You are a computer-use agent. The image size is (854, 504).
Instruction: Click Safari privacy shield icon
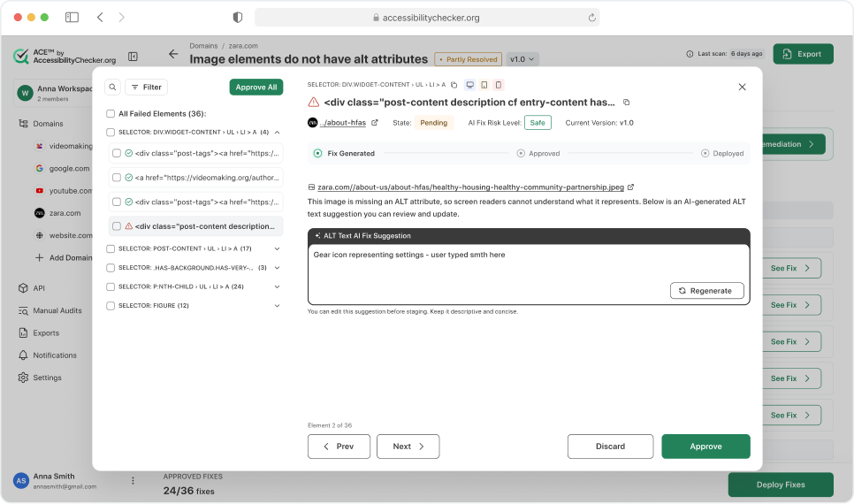(x=238, y=18)
